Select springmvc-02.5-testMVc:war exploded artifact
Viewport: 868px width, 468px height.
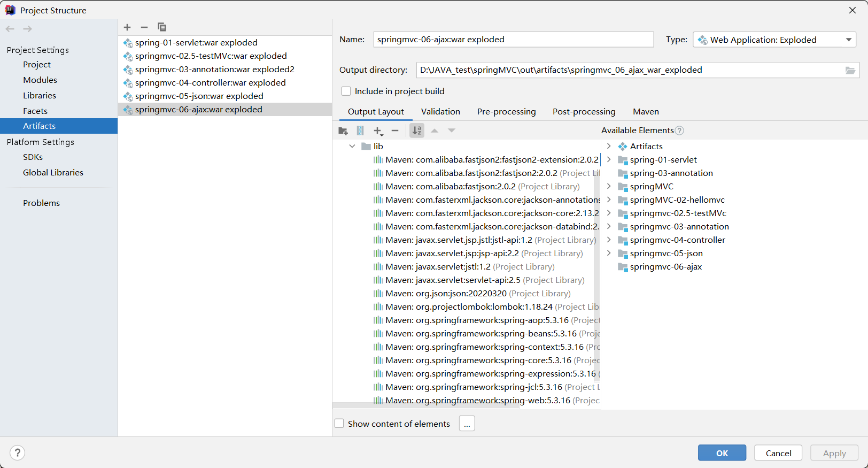224,56
